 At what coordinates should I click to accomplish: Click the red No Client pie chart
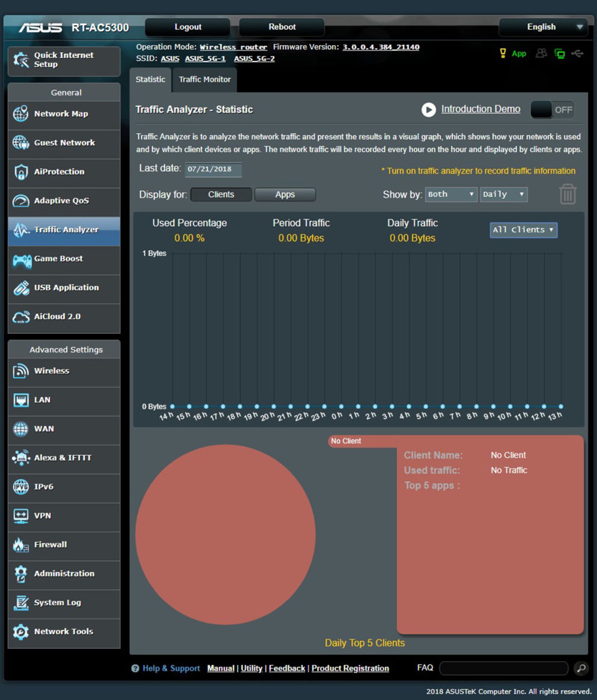pyautogui.click(x=225, y=534)
